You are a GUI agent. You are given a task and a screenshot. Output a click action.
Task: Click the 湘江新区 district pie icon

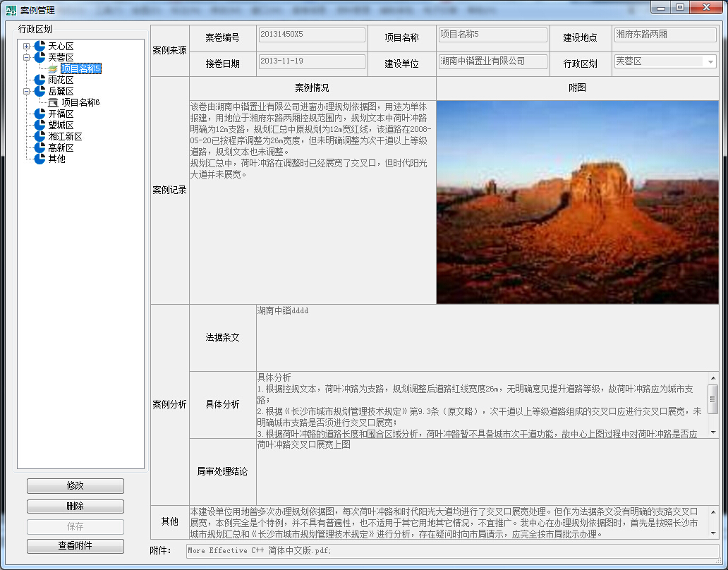pos(40,136)
